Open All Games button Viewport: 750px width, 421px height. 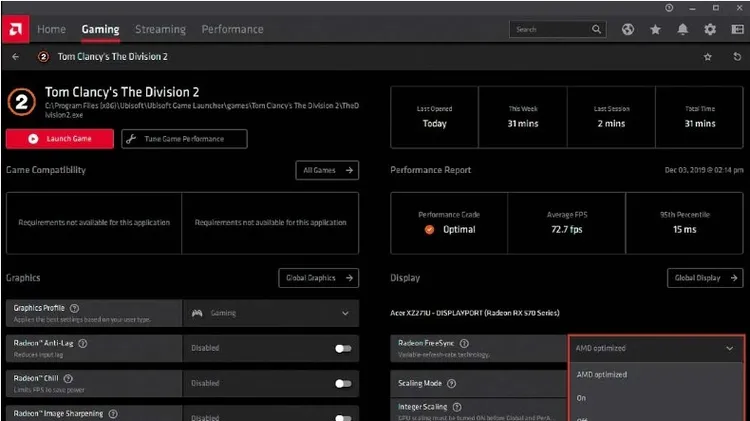coord(327,170)
